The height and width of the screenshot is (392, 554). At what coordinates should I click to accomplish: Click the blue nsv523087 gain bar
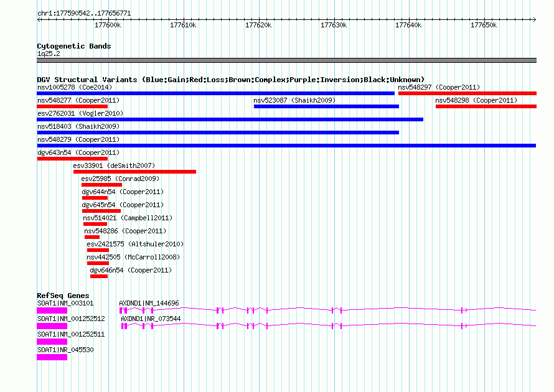coord(326,106)
